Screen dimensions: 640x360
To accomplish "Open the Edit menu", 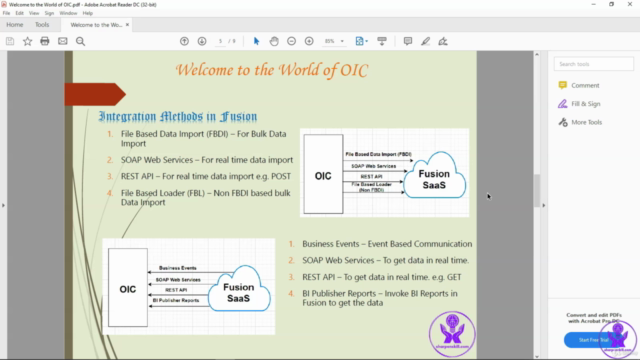I will [x=19, y=13].
